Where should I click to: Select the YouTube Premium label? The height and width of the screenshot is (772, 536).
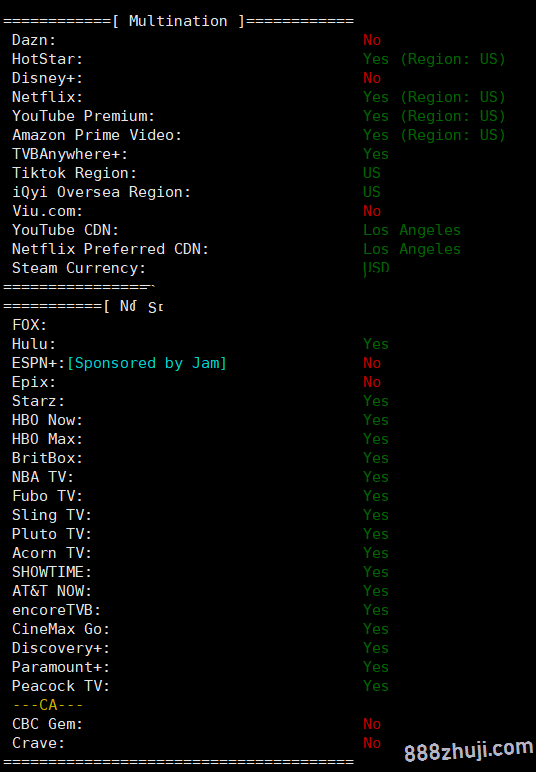tap(83, 116)
